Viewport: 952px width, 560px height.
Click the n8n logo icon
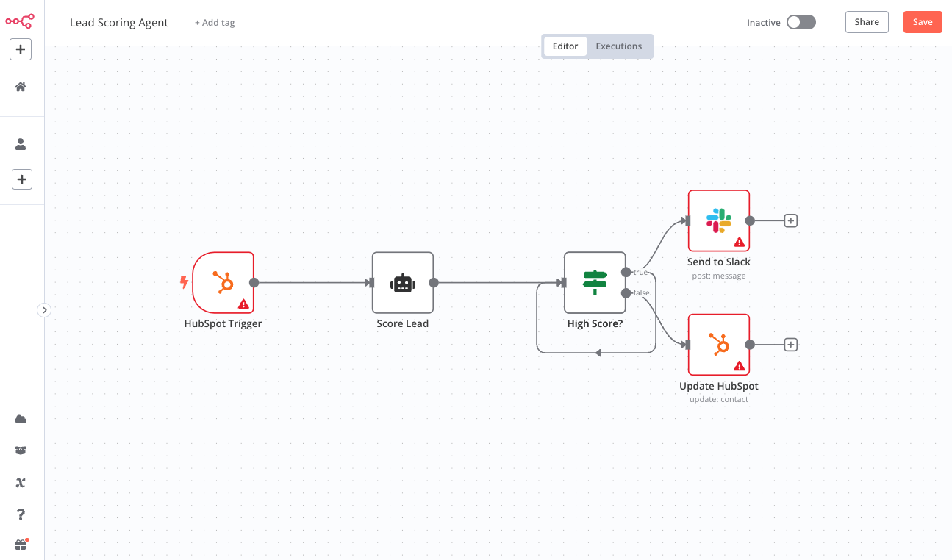tap(20, 21)
